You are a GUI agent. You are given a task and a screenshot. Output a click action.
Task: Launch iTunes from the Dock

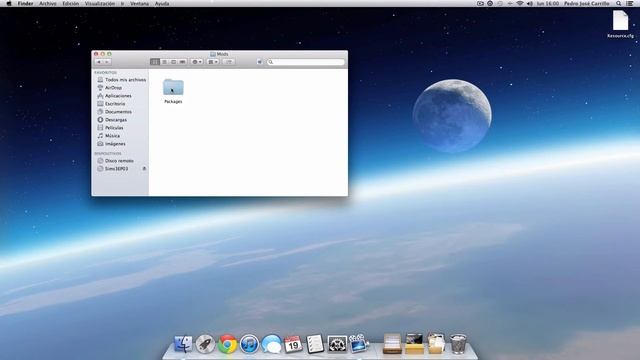[x=249, y=344]
